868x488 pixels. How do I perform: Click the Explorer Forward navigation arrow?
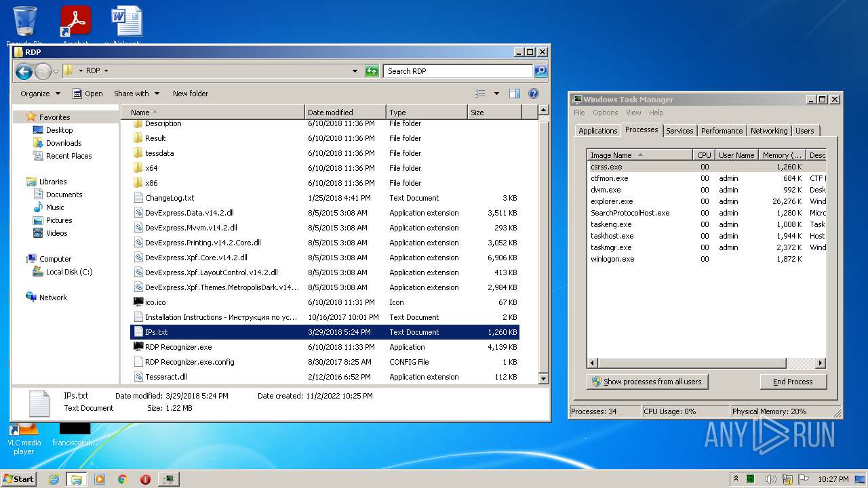[43, 70]
